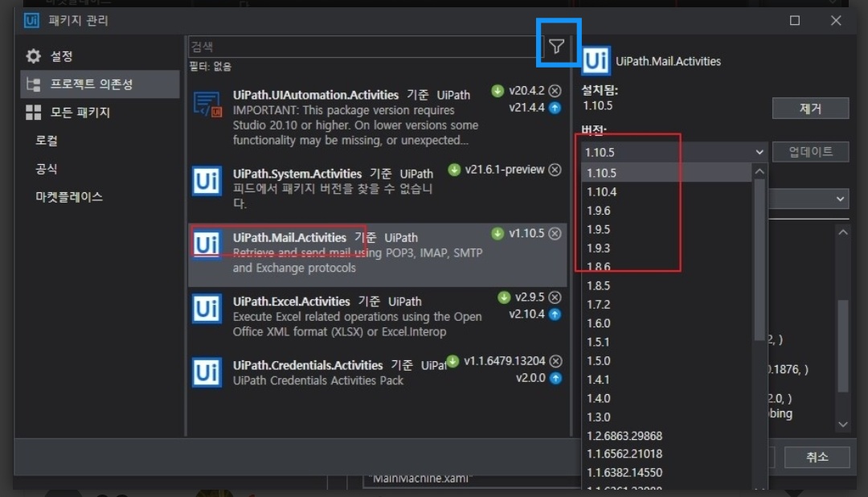
Task: Choose version 1.8.5 from list
Action: tap(666, 286)
